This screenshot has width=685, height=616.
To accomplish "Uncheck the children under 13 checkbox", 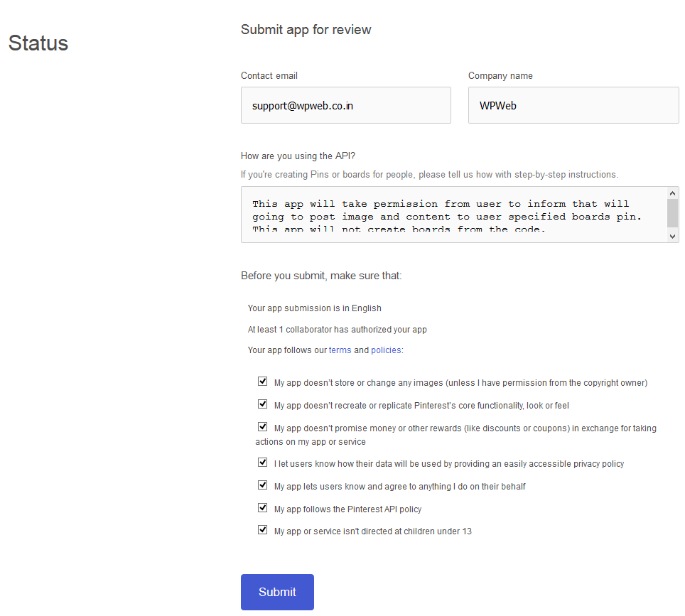I will point(263,530).
